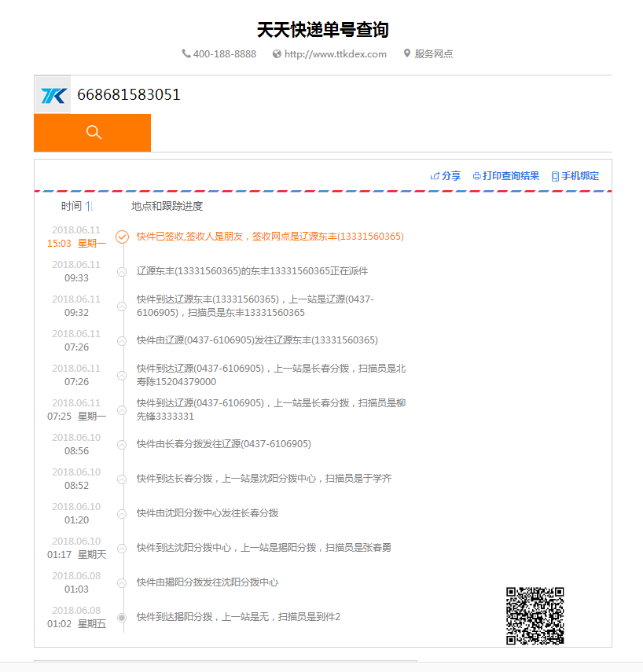
Task: Click the share arrow icon
Action: pyautogui.click(x=435, y=176)
